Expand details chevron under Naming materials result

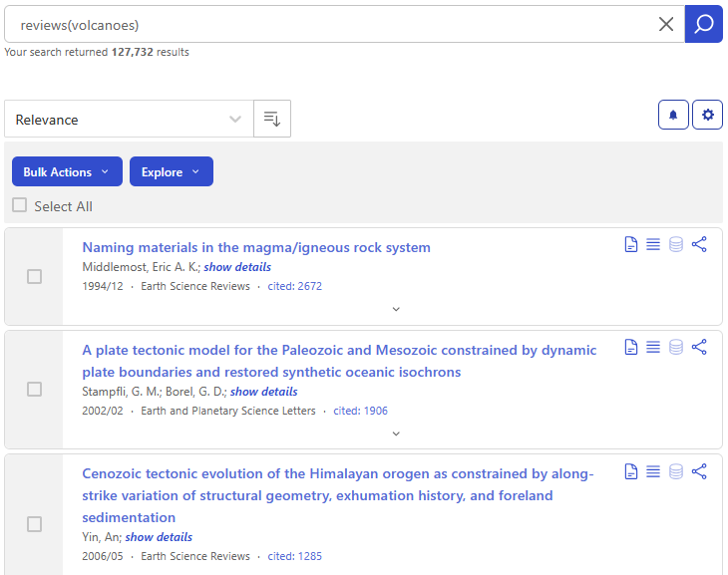click(x=396, y=309)
